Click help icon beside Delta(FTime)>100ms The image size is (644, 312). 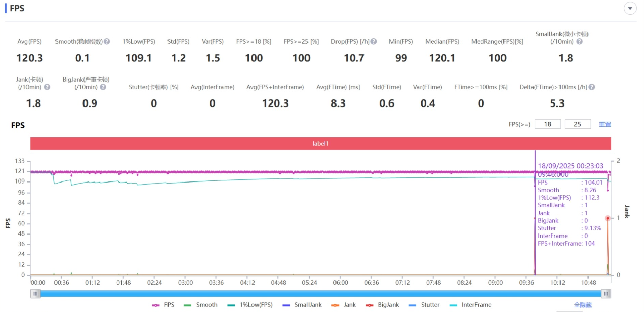pos(592,87)
